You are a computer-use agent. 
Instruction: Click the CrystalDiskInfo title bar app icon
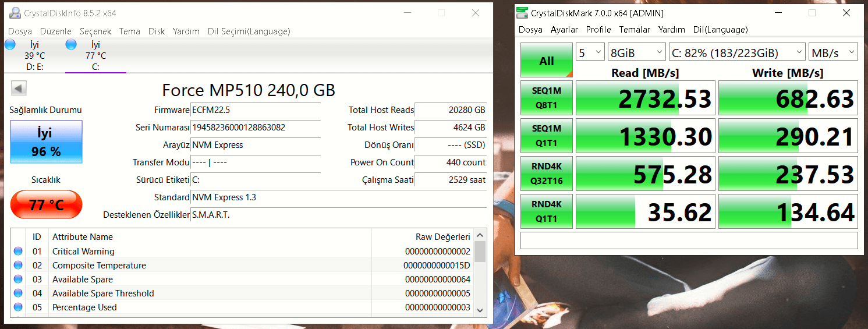click(15, 13)
